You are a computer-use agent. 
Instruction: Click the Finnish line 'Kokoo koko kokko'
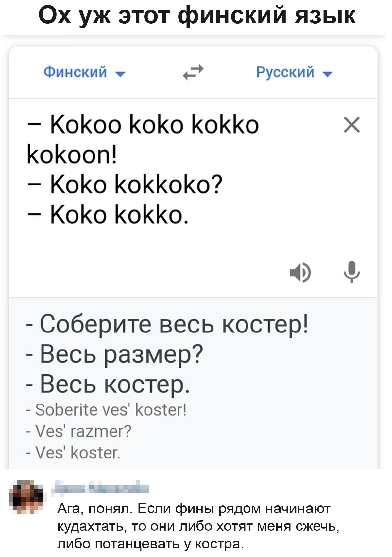pyautogui.click(x=154, y=125)
